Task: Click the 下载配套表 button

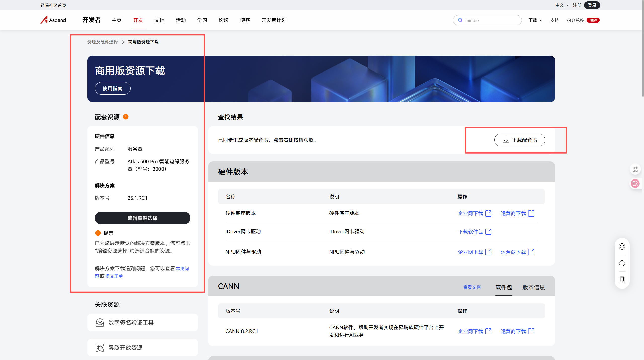Action: [520, 140]
